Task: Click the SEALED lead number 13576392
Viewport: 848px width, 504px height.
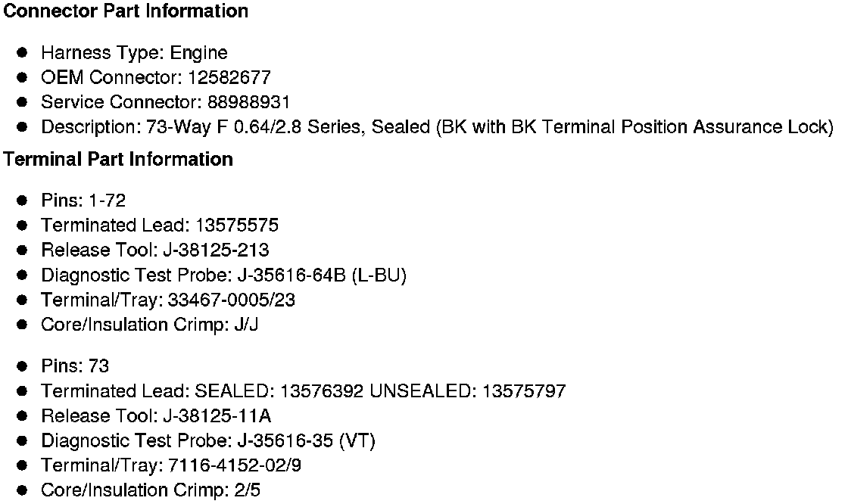Action: (324, 391)
